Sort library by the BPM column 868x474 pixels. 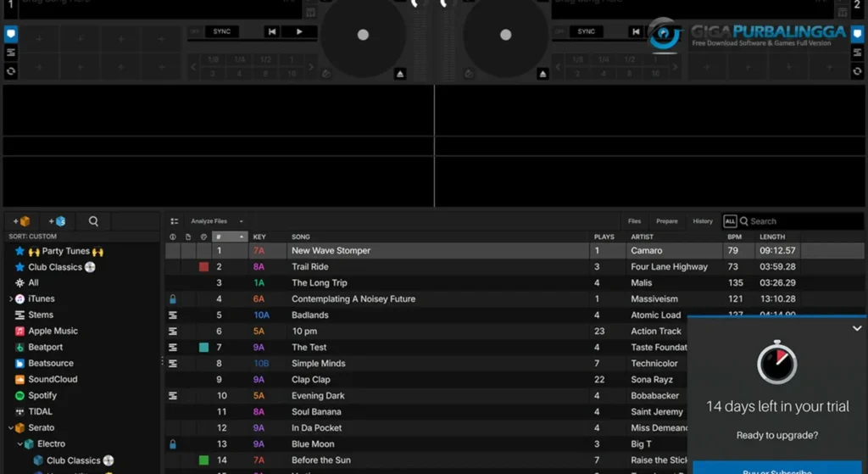point(734,237)
